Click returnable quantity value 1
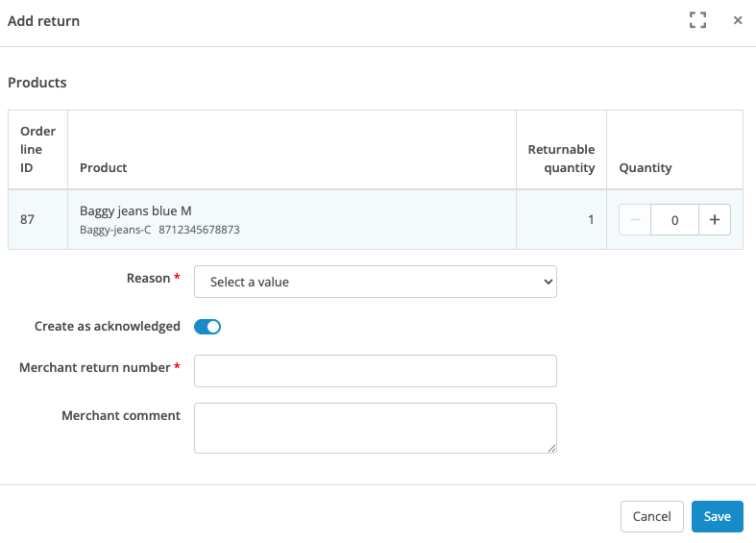Image resolution: width=756 pixels, height=543 pixels. pyautogui.click(x=591, y=220)
